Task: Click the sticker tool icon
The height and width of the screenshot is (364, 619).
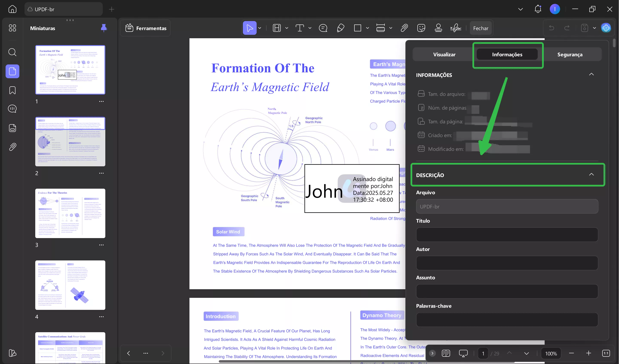Action: tap(421, 28)
